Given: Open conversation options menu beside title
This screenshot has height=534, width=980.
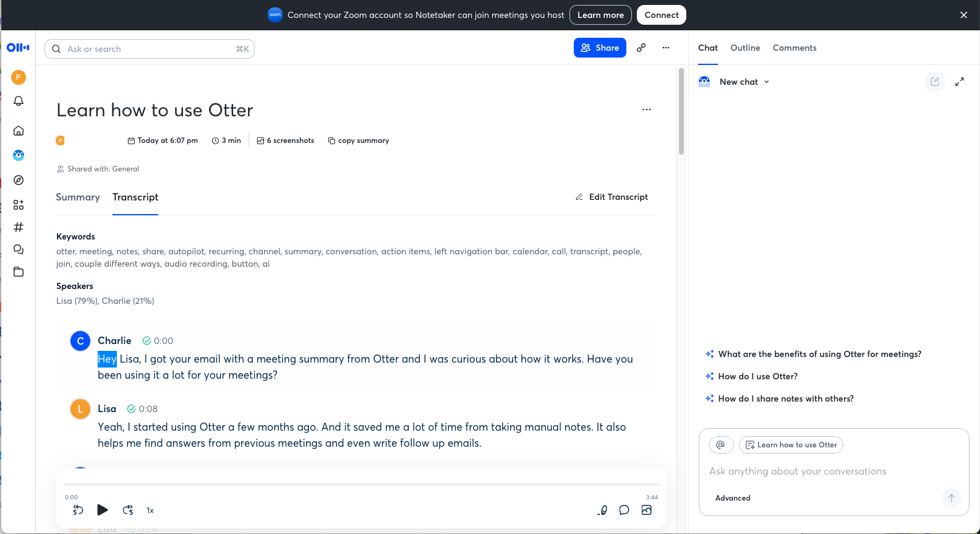Looking at the screenshot, I should 647,110.
